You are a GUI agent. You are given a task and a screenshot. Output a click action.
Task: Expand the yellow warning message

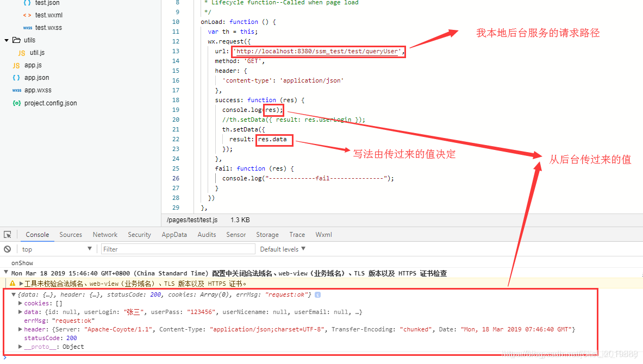[21, 283]
